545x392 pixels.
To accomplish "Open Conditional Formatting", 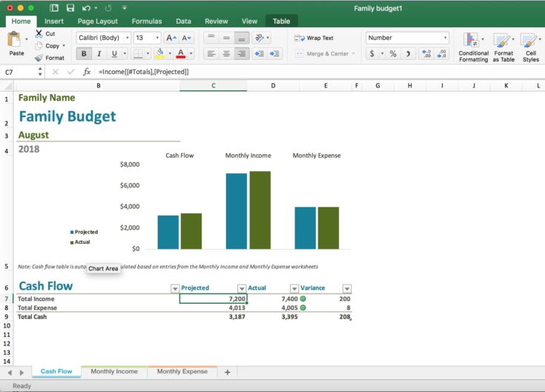I will point(473,47).
